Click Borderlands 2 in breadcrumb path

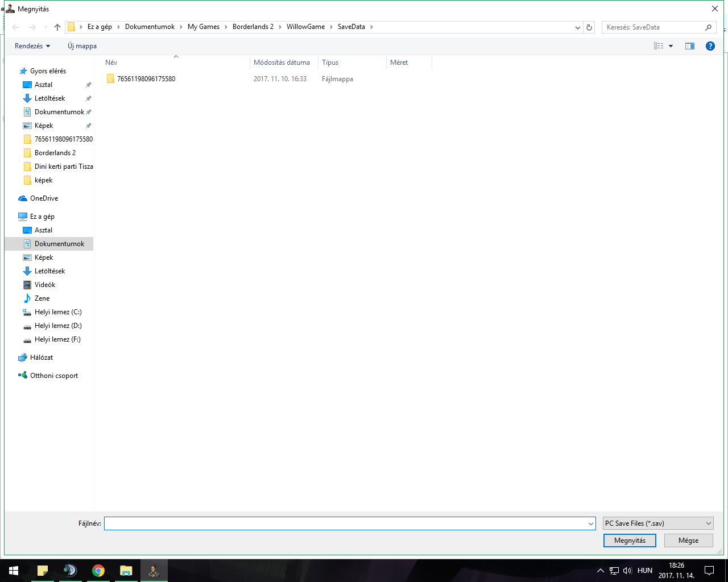click(253, 27)
